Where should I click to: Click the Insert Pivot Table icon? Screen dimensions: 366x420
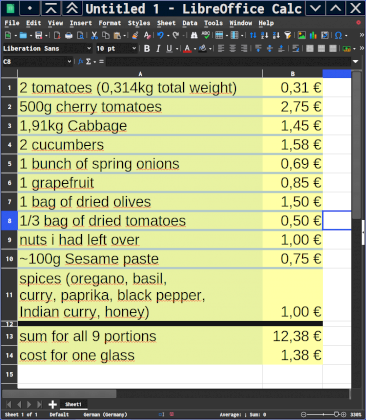click(x=325, y=35)
